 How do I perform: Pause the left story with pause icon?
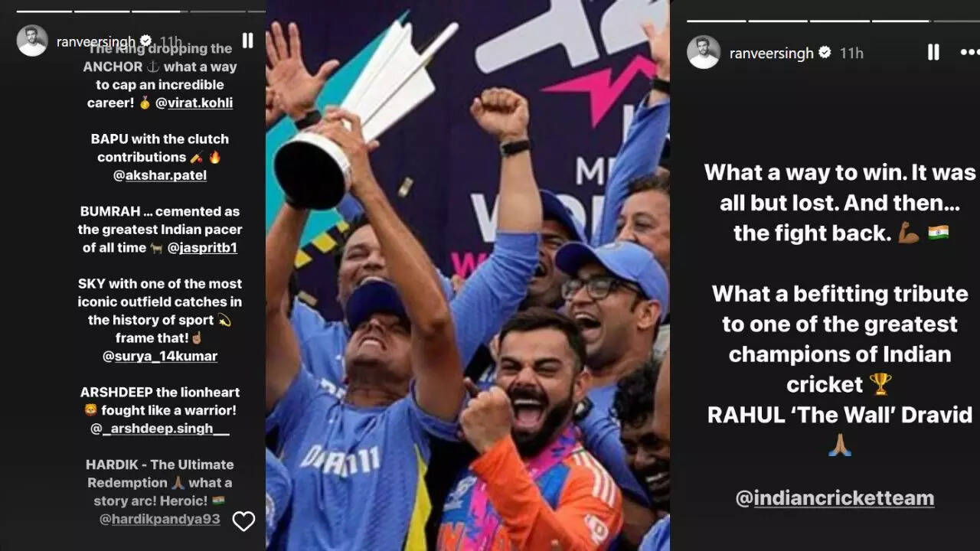[247, 40]
